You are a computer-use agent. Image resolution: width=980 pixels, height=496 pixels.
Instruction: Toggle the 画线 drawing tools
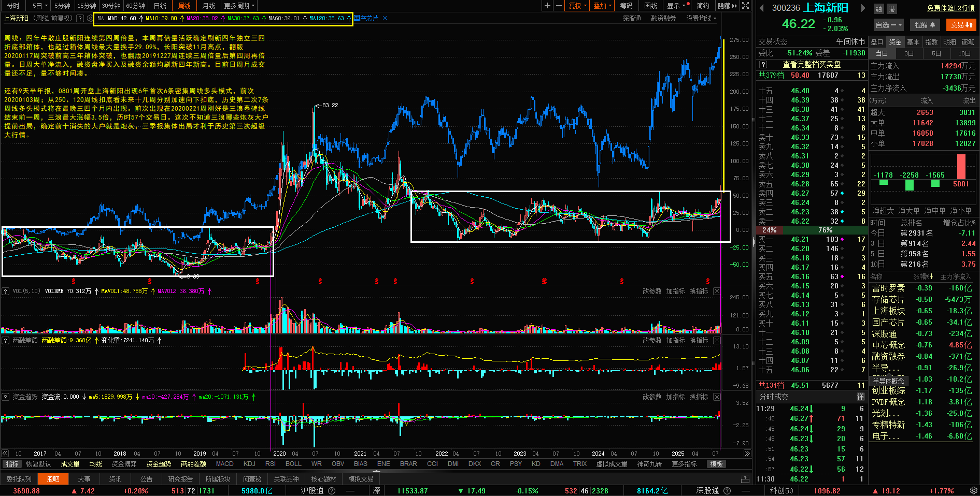pos(650,6)
